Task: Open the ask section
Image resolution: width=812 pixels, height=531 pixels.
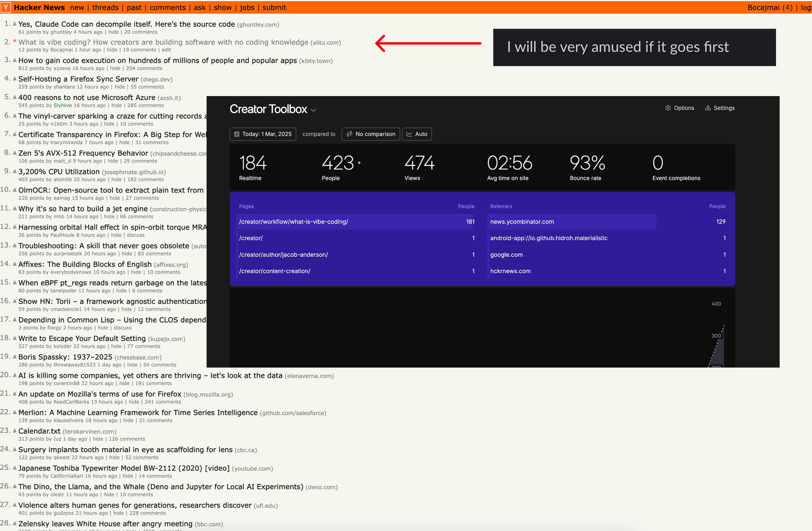Action: (x=200, y=7)
